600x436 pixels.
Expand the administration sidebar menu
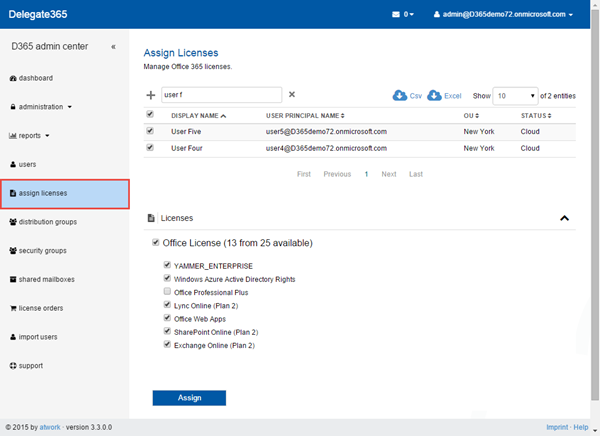tap(42, 107)
